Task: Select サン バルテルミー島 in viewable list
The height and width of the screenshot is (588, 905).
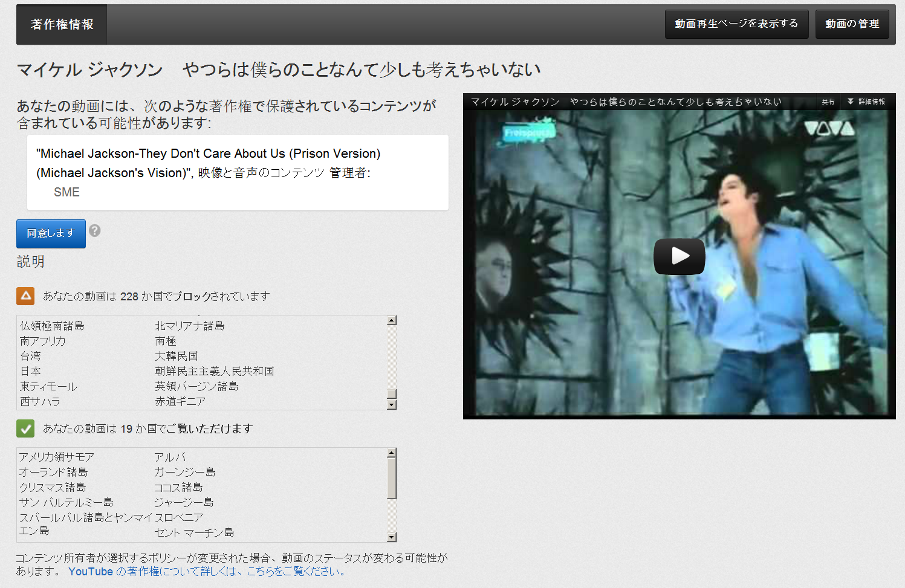Action: point(66,502)
